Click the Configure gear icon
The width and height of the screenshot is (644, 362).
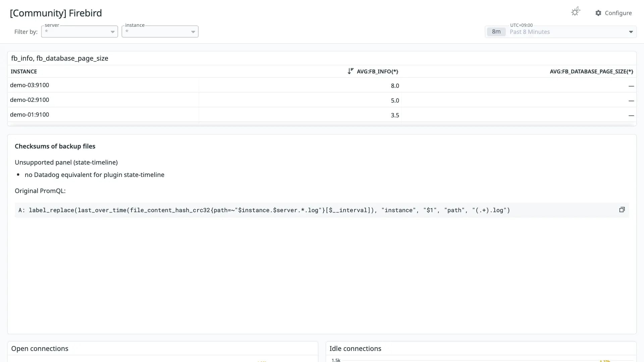598,13
